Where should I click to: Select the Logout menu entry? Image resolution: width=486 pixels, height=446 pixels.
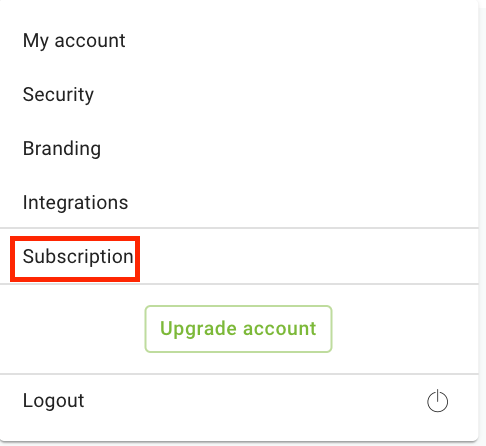click(x=239, y=401)
